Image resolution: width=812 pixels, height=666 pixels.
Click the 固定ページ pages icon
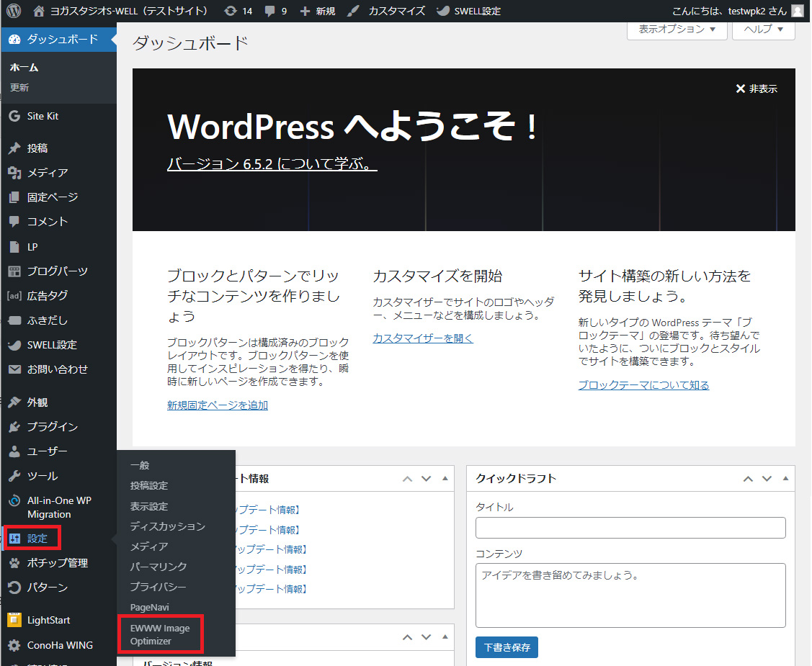[14, 197]
